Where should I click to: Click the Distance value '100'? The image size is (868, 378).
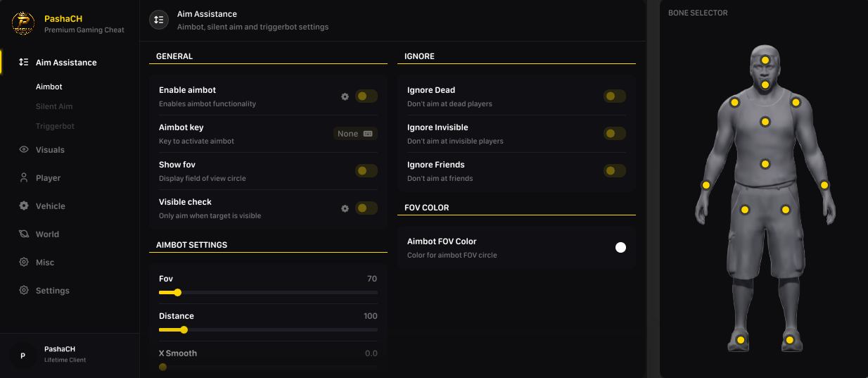[371, 316]
